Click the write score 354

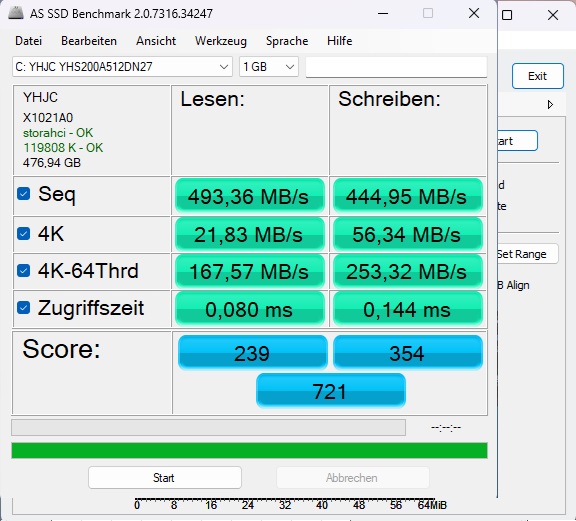coord(408,352)
